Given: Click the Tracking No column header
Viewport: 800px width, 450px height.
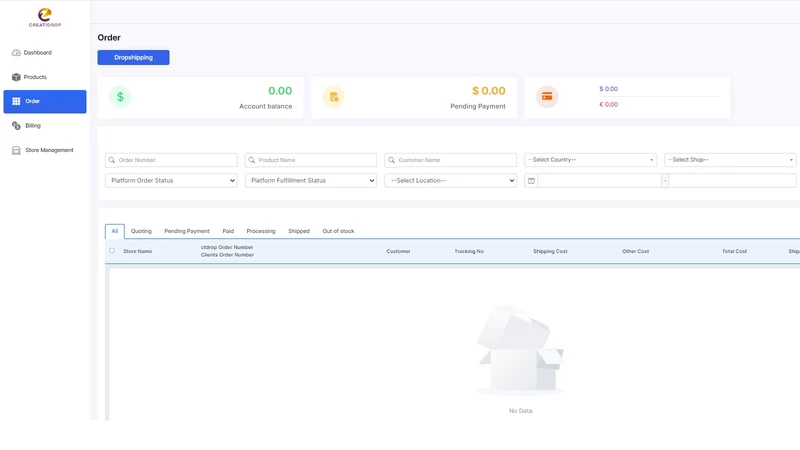Looking at the screenshot, I should tap(469, 252).
